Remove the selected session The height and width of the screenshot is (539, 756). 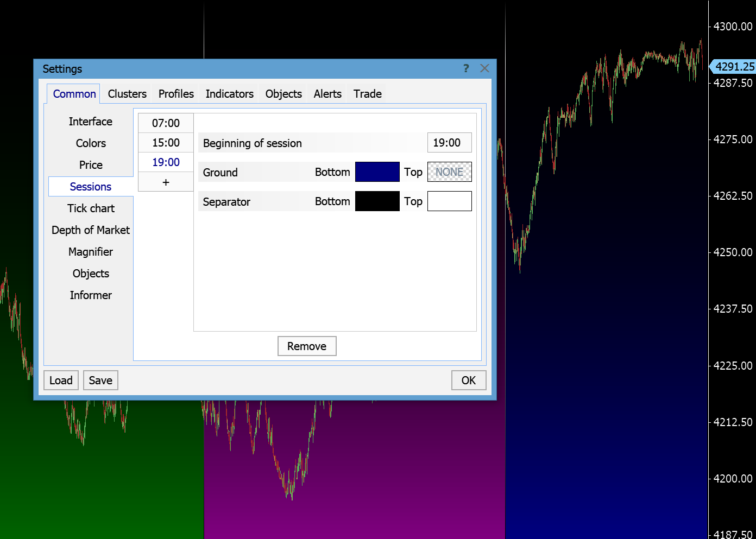307,346
